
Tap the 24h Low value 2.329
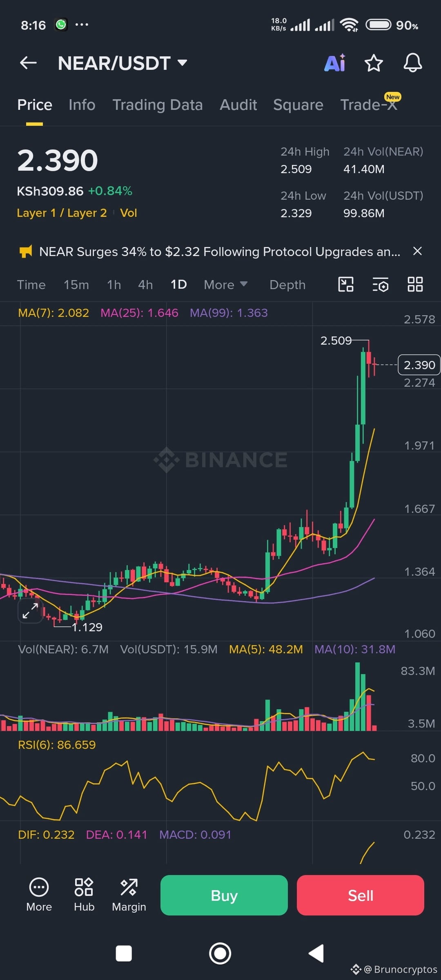tap(296, 214)
